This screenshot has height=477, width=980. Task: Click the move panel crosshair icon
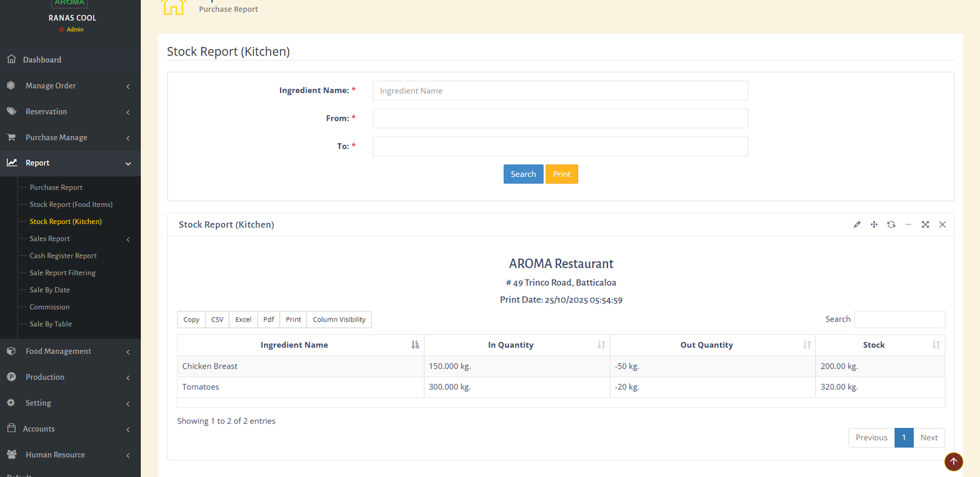(874, 225)
